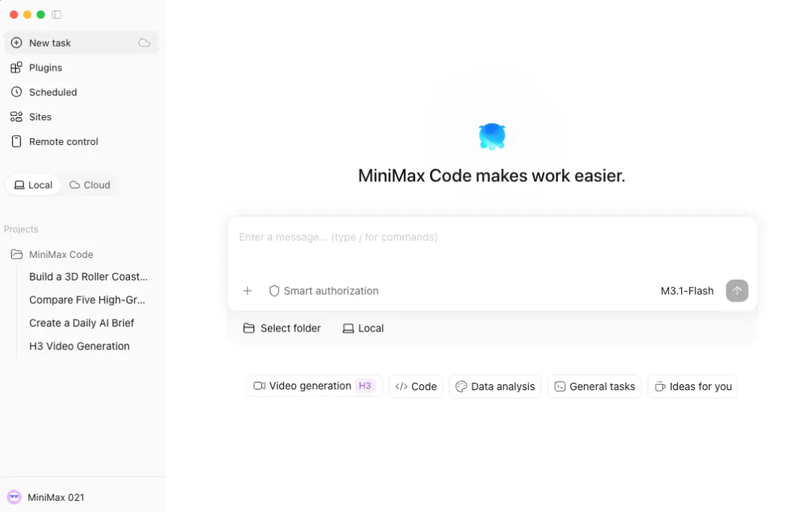The image size is (812, 512).
Task: Click the Plugins puzzle-blocks icon
Action: tap(17, 68)
